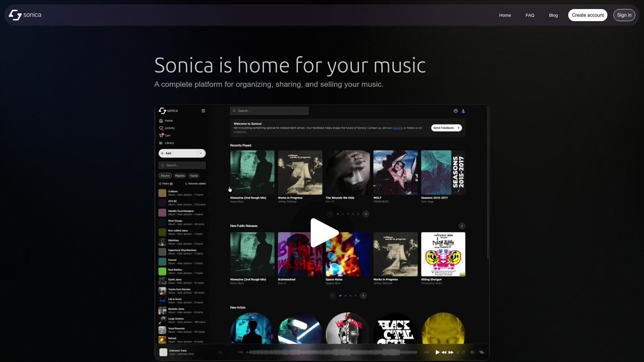Screen dimensions: 644x362
Task: Seek within the player waveform progress bar
Action: 332,352
